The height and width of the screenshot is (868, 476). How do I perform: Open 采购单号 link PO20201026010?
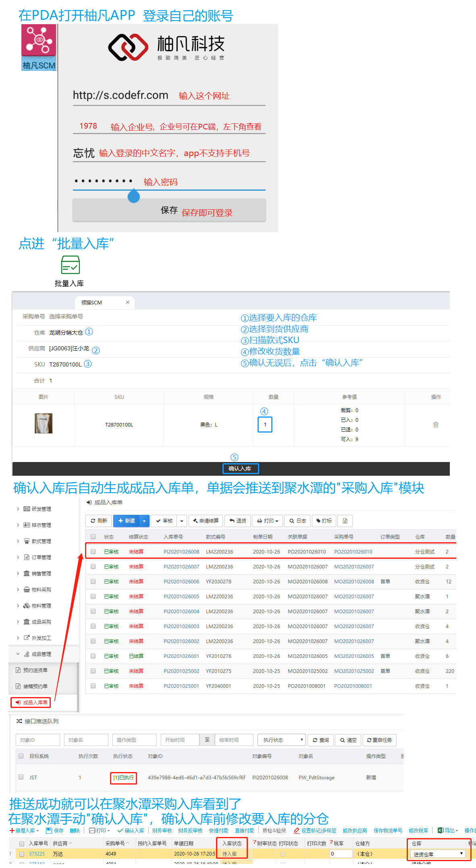pyautogui.click(x=353, y=552)
